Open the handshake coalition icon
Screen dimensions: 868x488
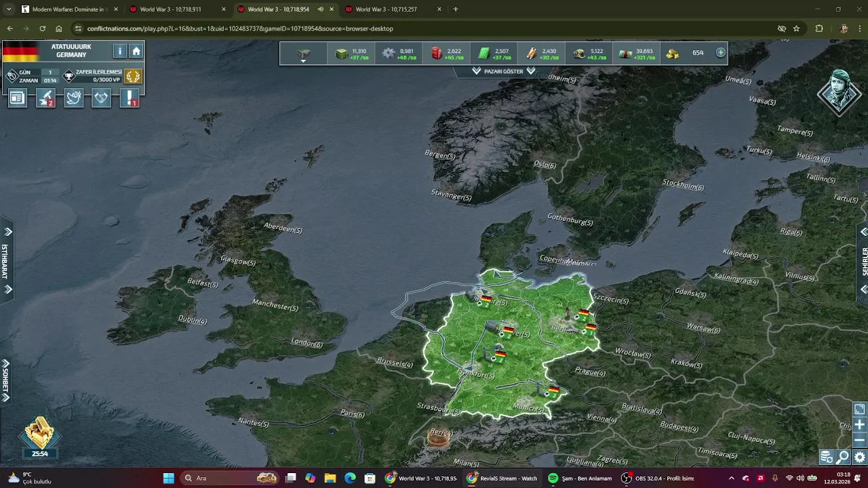101,98
